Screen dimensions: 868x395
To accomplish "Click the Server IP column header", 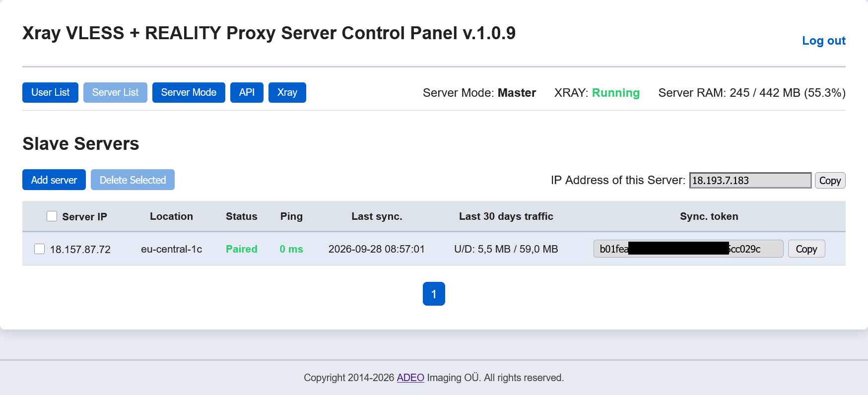I will point(84,216).
